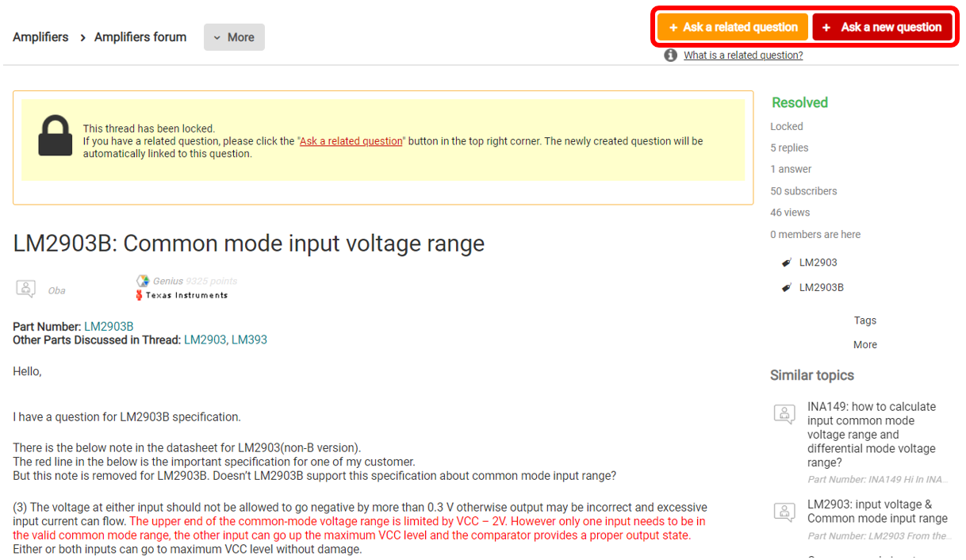Open the Amplifiers breadcrumb link
Image resolution: width=966 pixels, height=560 pixels.
click(40, 37)
